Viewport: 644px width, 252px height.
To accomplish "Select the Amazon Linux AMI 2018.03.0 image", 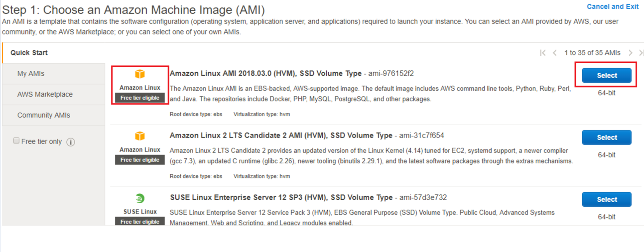I will [x=607, y=75].
